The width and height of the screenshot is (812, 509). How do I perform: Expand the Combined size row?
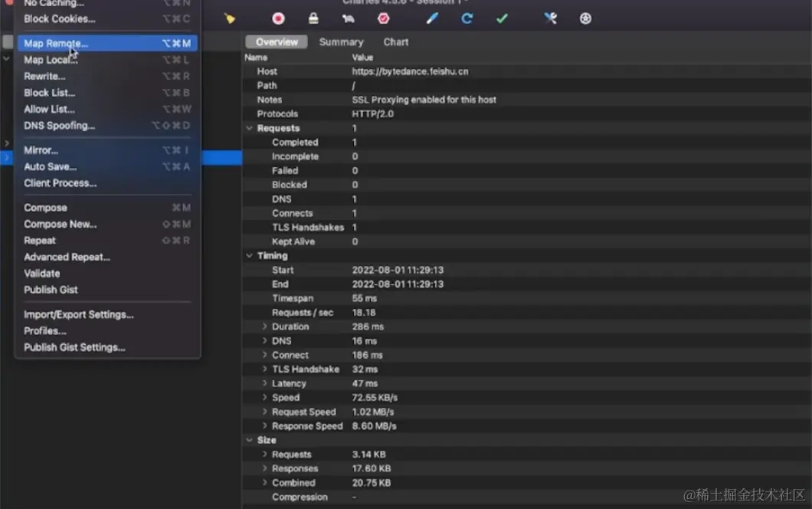(264, 483)
